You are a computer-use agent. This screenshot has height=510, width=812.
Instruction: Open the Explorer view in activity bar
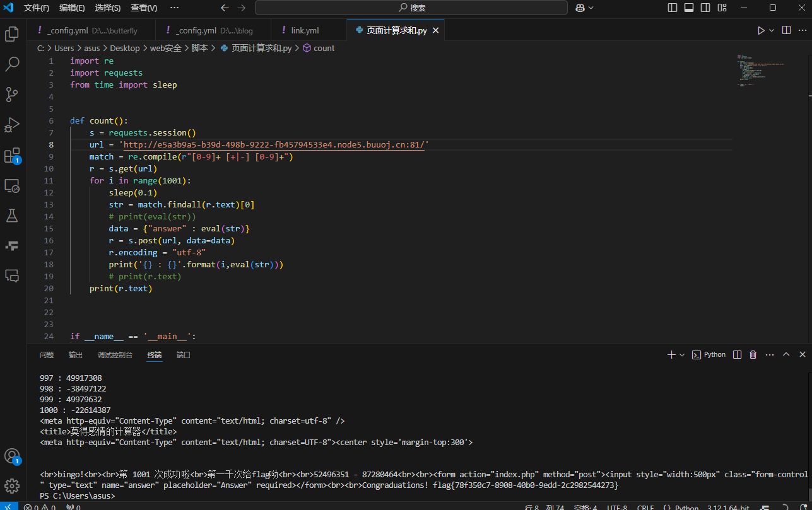(x=12, y=34)
